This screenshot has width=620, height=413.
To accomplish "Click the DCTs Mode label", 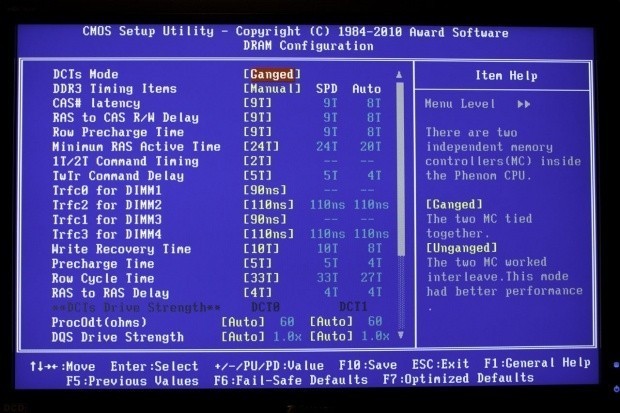I will tap(85, 74).
